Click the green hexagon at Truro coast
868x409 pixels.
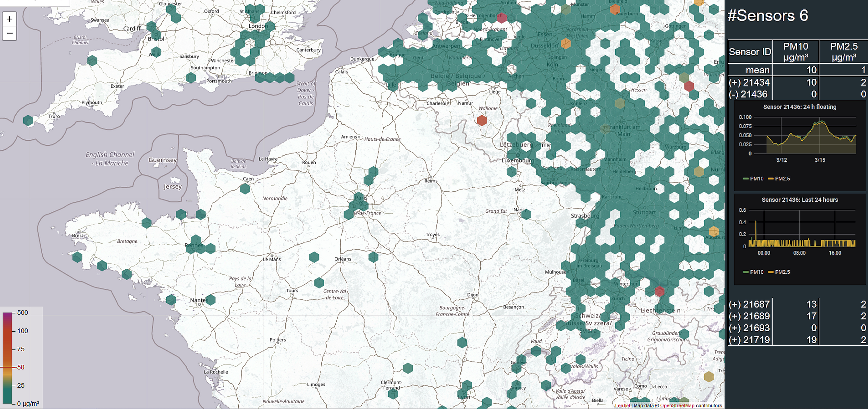click(x=28, y=120)
